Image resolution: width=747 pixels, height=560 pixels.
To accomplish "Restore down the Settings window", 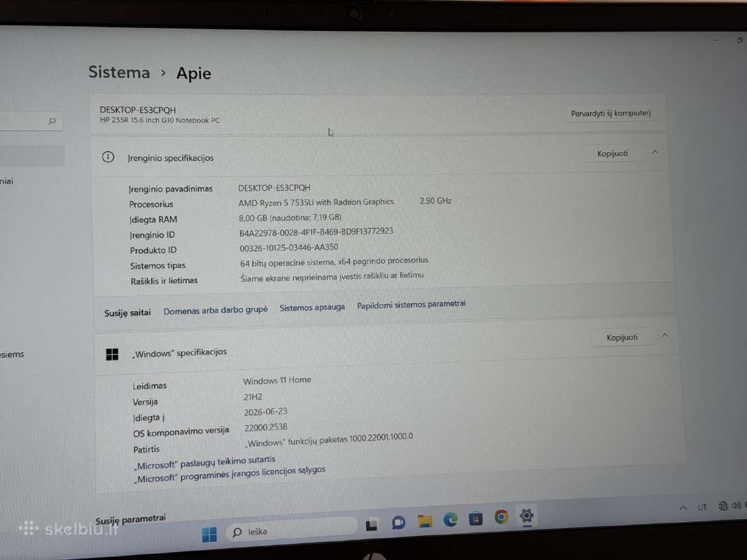I will 740,40.
